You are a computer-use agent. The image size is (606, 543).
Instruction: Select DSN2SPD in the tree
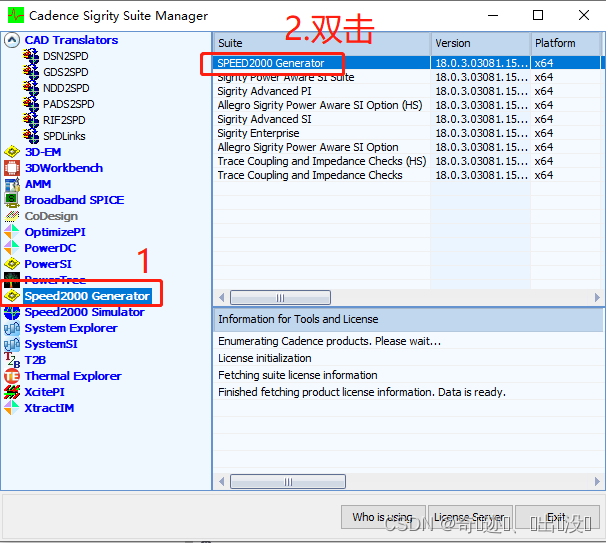pyautogui.click(x=66, y=56)
